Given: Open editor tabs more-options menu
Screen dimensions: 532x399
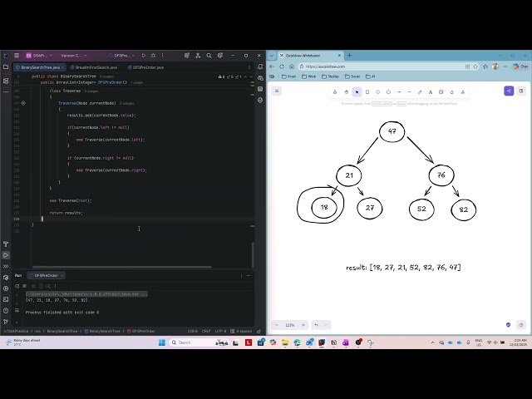Looking at the screenshot, I should [x=249, y=67].
